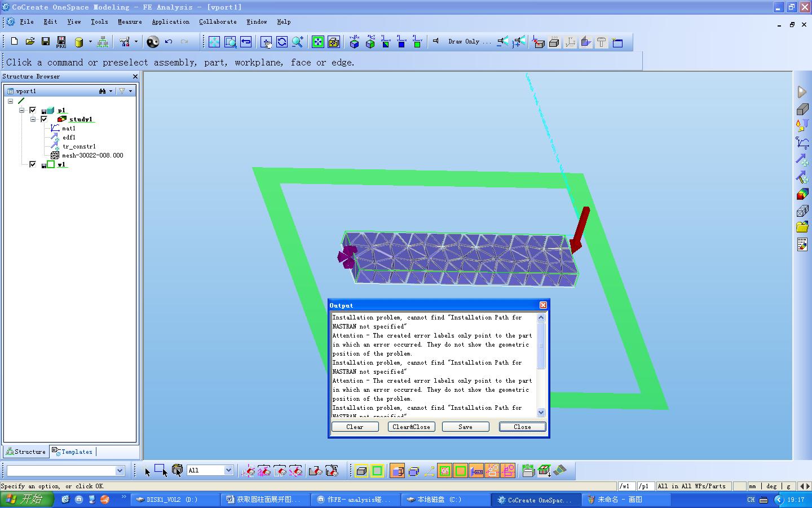The width and height of the screenshot is (812, 508).
Task: Click the Last view icon
Action: click(x=246, y=42)
